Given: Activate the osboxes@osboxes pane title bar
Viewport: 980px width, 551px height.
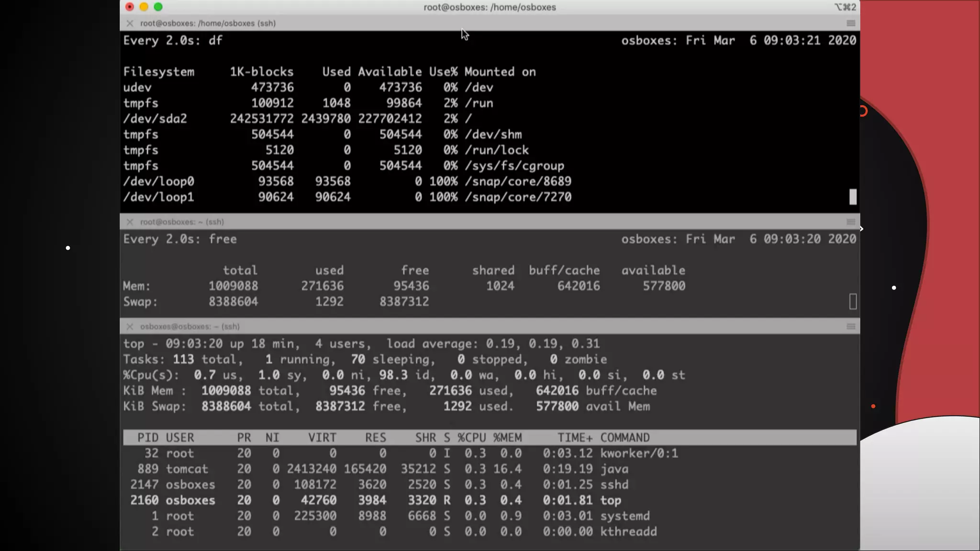Looking at the screenshot, I should coord(189,327).
